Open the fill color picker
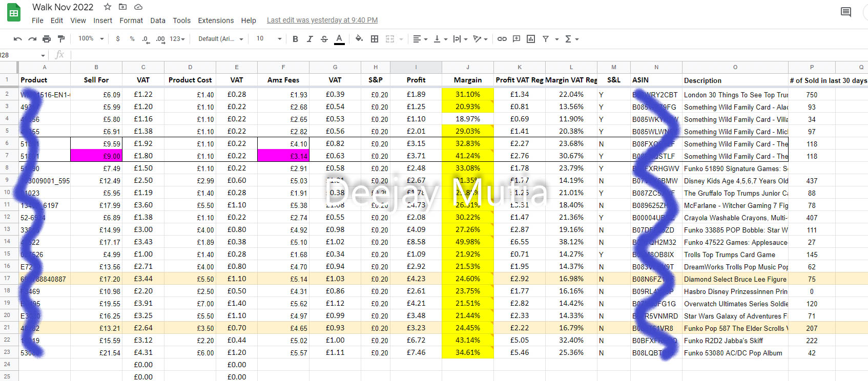868x381 pixels. [x=359, y=39]
